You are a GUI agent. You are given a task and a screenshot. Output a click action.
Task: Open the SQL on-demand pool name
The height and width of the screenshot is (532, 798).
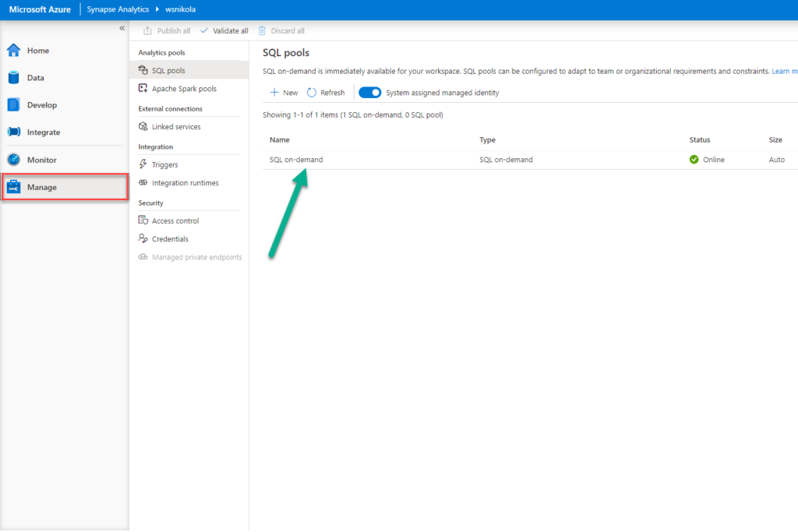[x=295, y=159]
